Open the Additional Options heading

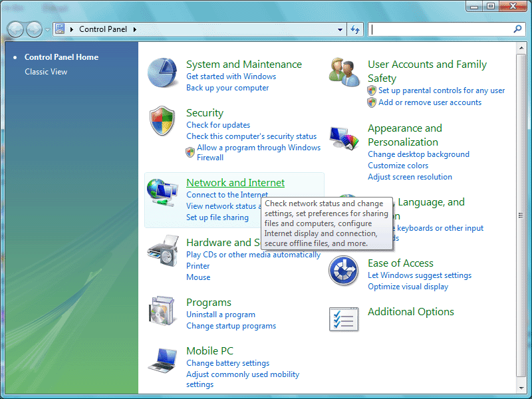click(x=411, y=311)
